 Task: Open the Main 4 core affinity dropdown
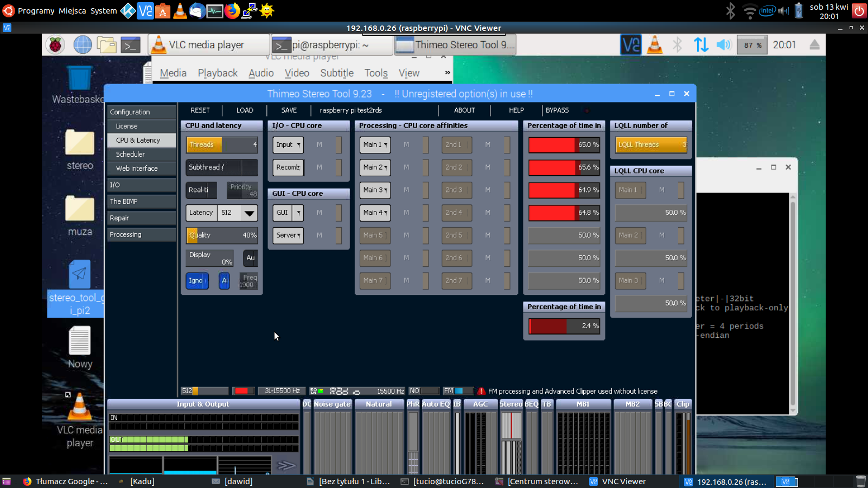[x=375, y=213]
